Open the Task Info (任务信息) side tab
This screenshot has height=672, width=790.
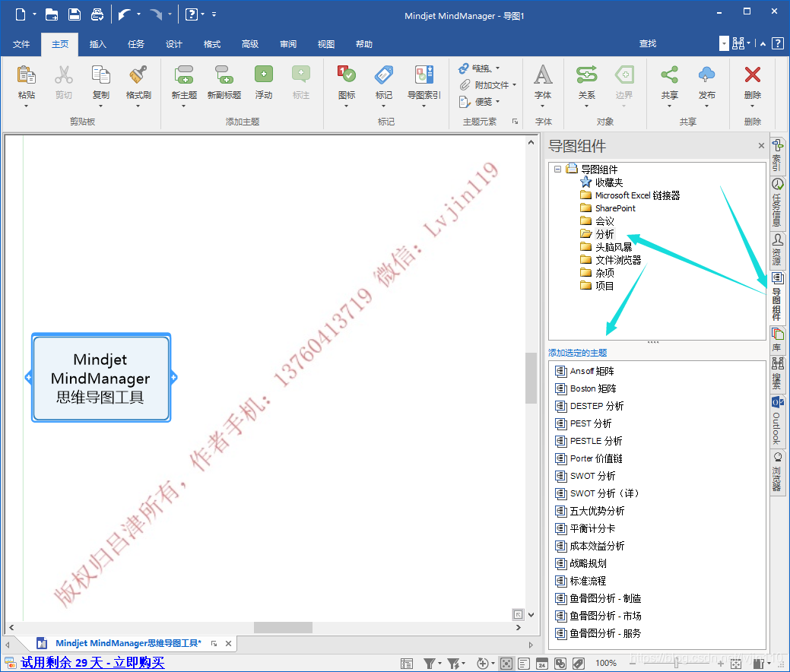pos(777,202)
